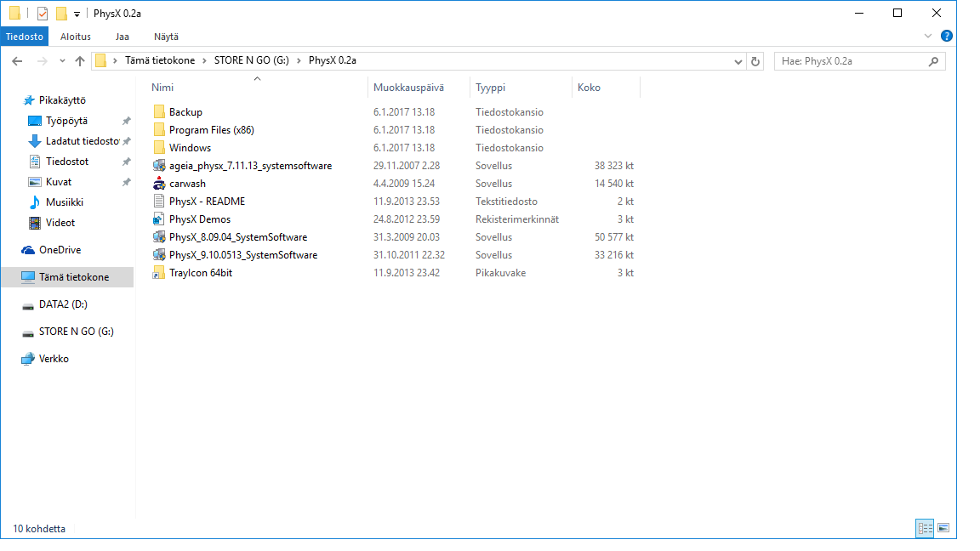Click the refresh button in address bar
The width and height of the screenshot is (980, 551).
(755, 61)
